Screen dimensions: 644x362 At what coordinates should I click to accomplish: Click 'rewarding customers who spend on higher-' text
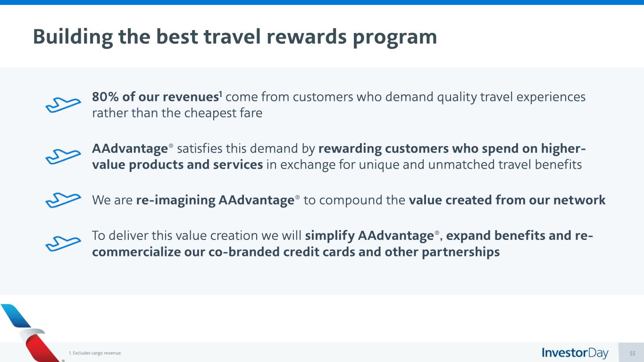452,148
